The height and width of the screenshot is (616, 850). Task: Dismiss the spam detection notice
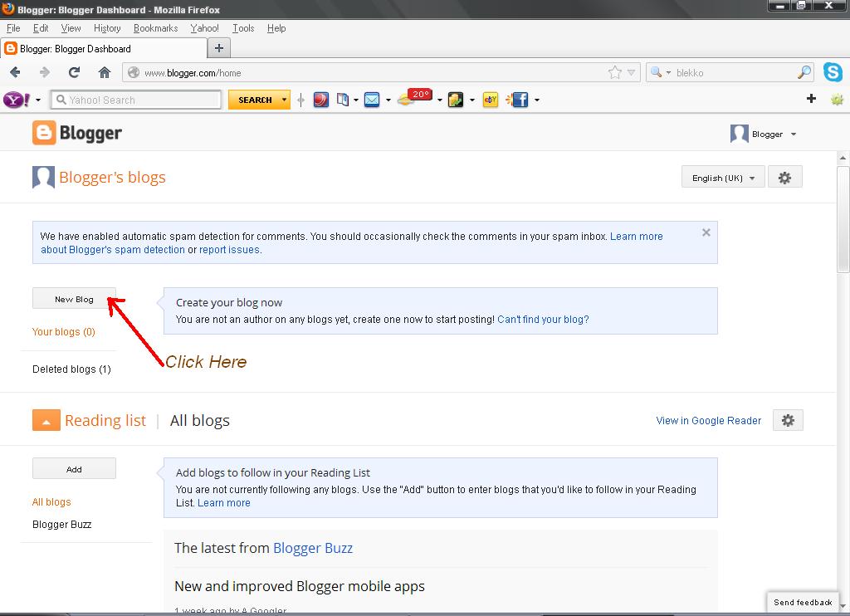tap(706, 232)
